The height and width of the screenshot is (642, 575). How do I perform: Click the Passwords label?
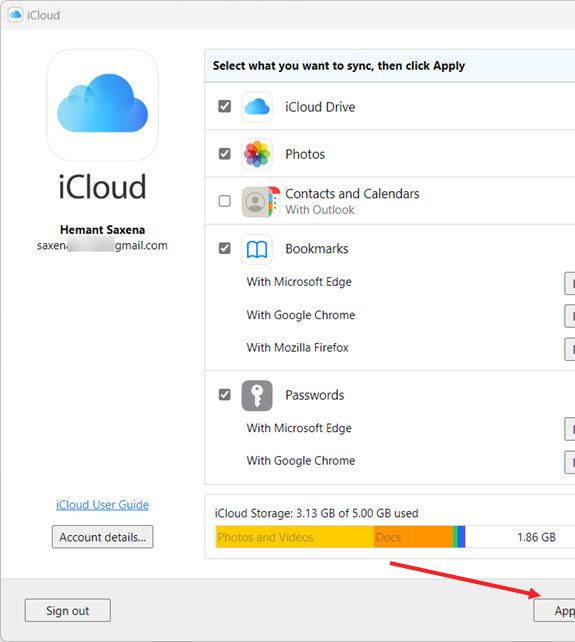coord(315,395)
